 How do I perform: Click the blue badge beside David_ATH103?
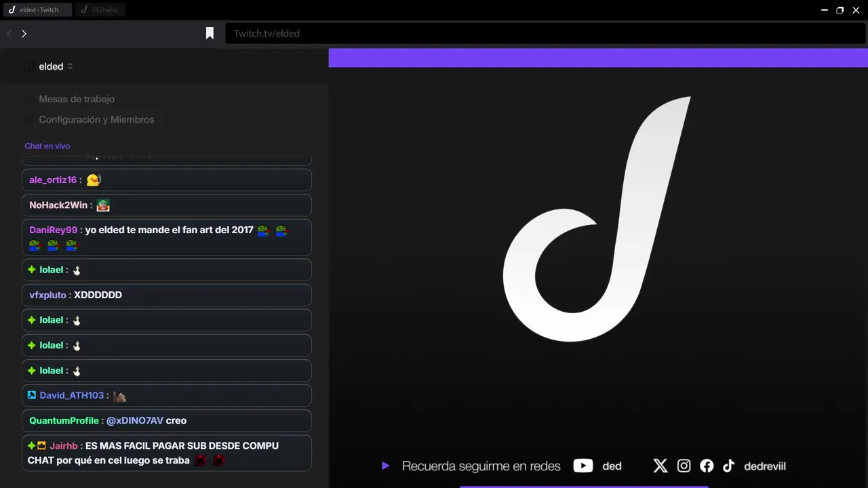[31, 394]
